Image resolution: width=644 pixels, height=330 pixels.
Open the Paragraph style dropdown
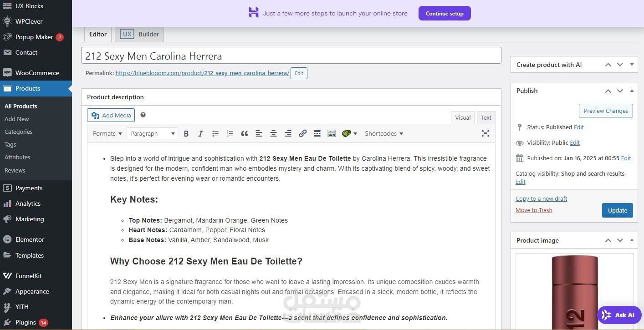152,133
